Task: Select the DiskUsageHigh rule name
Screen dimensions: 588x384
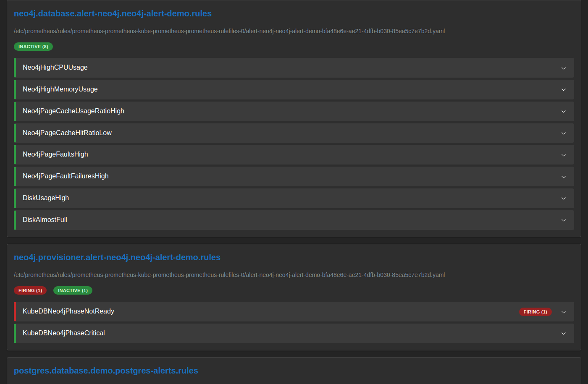Action: [46, 198]
